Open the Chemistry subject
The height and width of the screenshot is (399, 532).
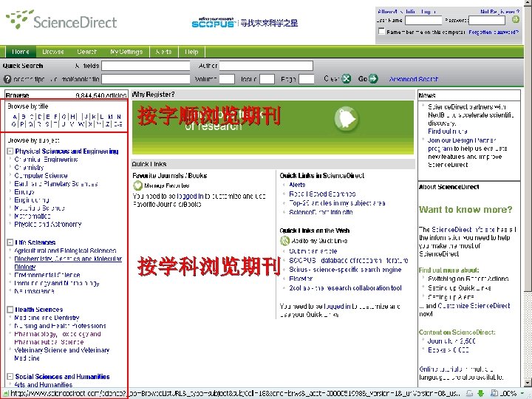(x=29, y=168)
